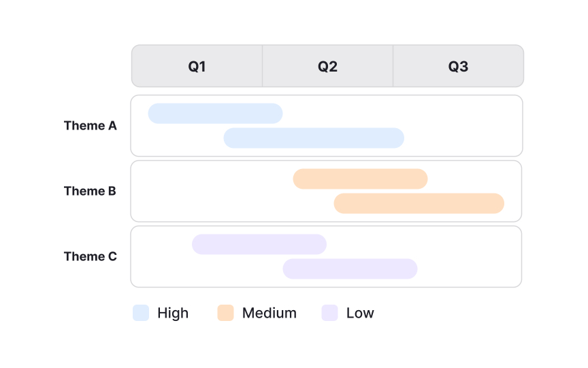Select the upper purple bar in Theme C
Viewport: 588px width, 368px height.
(259, 244)
